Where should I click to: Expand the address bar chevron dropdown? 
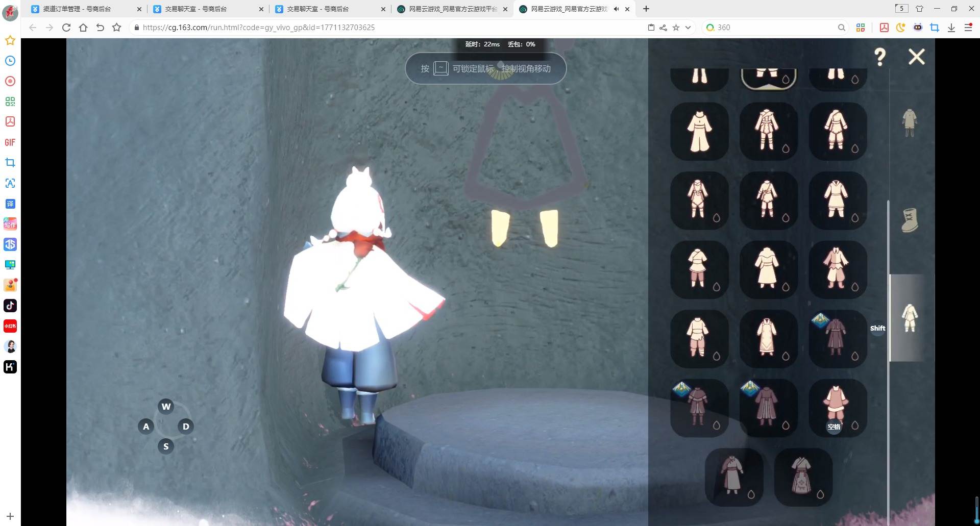pos(688,28)
